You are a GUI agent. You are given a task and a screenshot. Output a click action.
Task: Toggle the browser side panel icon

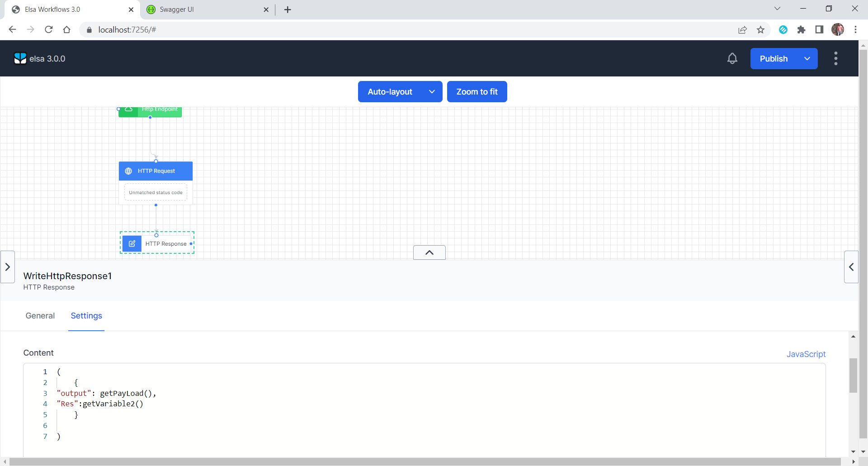coord(819,30)
